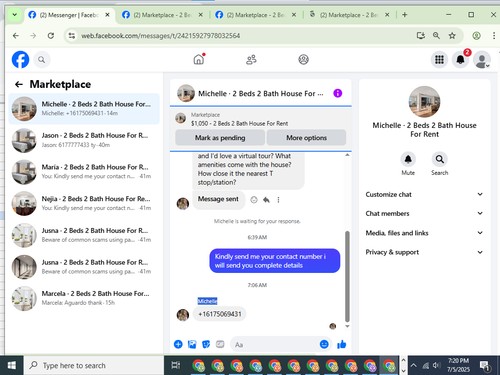Open the purple conversation information icon
Screen dimensions: 500x375
coord(338,93)
